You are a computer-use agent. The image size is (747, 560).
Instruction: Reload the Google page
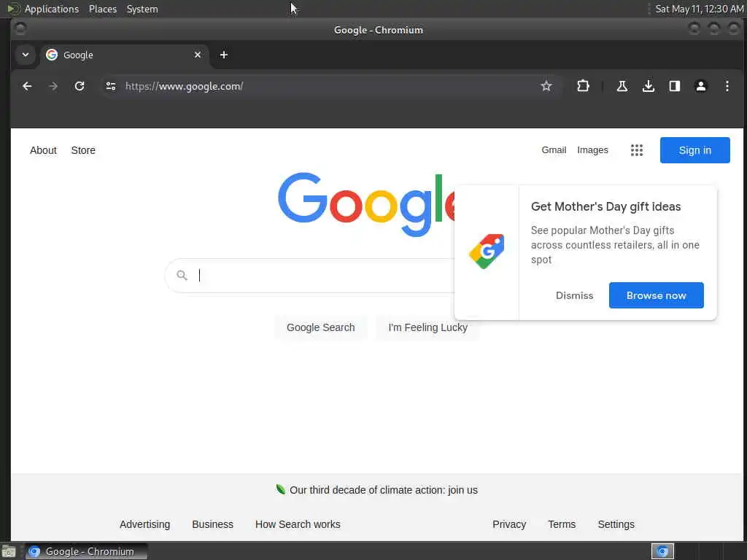coord(80,86)
